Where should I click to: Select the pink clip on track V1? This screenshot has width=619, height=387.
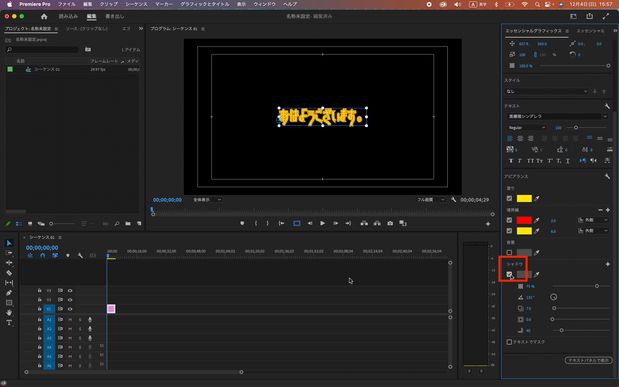pos(111,309)
